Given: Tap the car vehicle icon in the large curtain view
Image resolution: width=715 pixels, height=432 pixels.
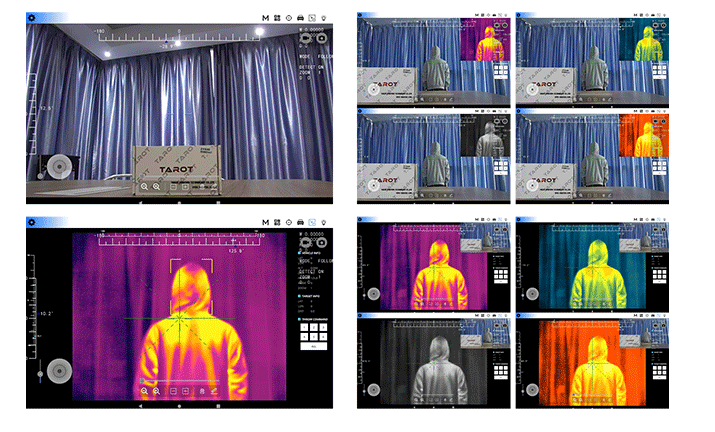Looking at the screenshot, I should (301, 18).
